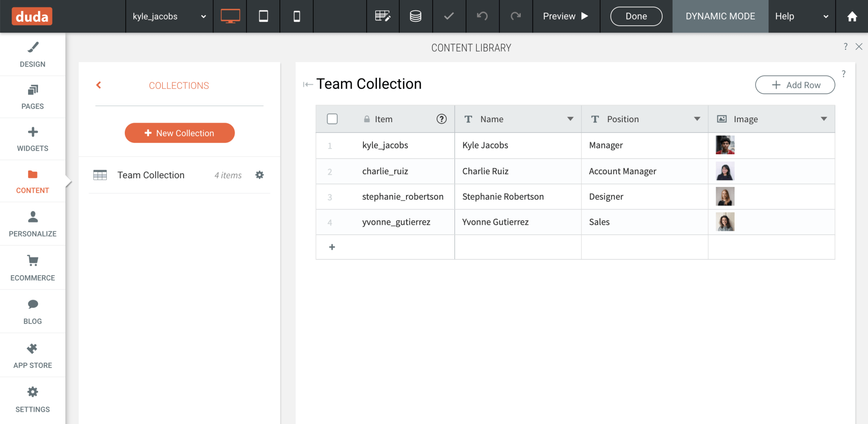
Task: Open the Blog section from the sidebar
Action: coord(32,311)
